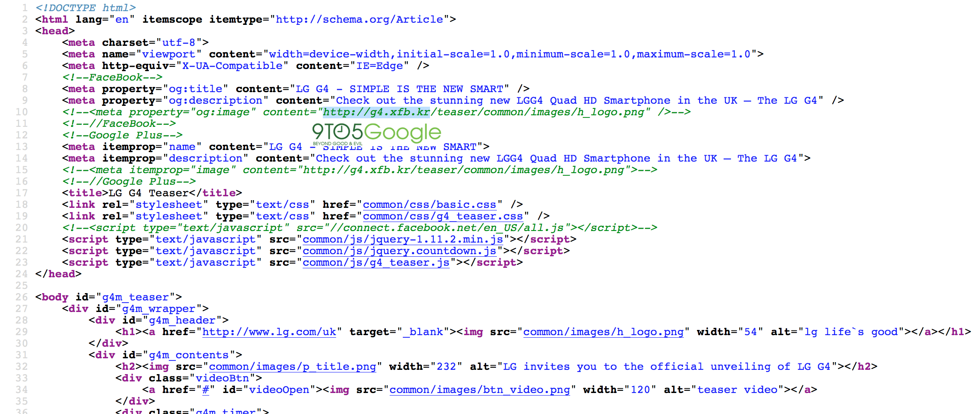Follow the common/images/btn_video.png link
Image resolution: width=980 pixels, height=414 pixels.
tap(480, 390)
